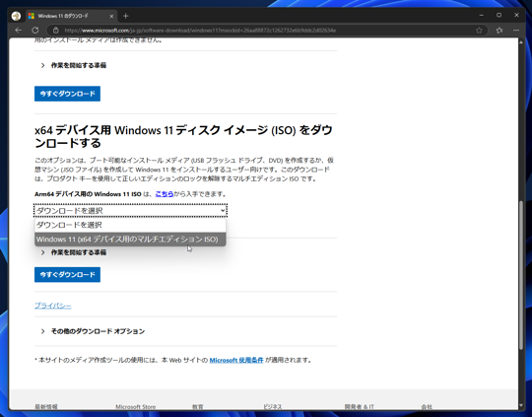
Task: Reload the page with the refresh icon
Action: coord(34,31)
